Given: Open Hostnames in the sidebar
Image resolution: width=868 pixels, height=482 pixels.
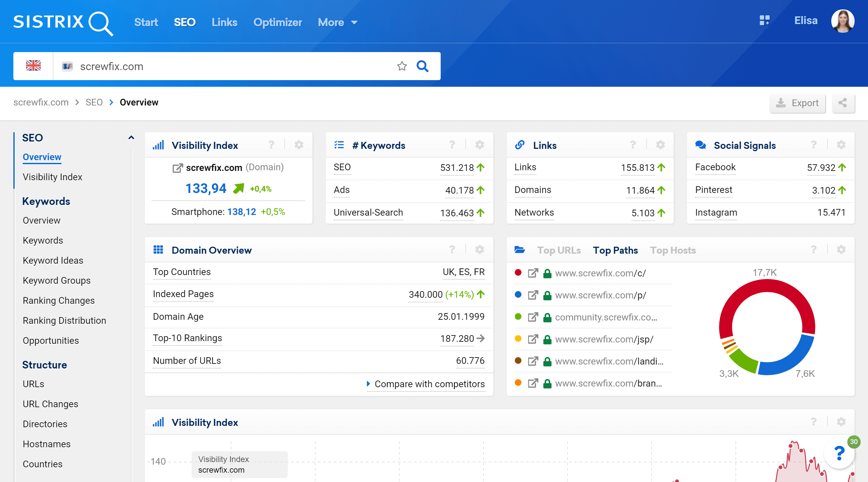Looking at the screenshot, I should [x=46, y=444].
